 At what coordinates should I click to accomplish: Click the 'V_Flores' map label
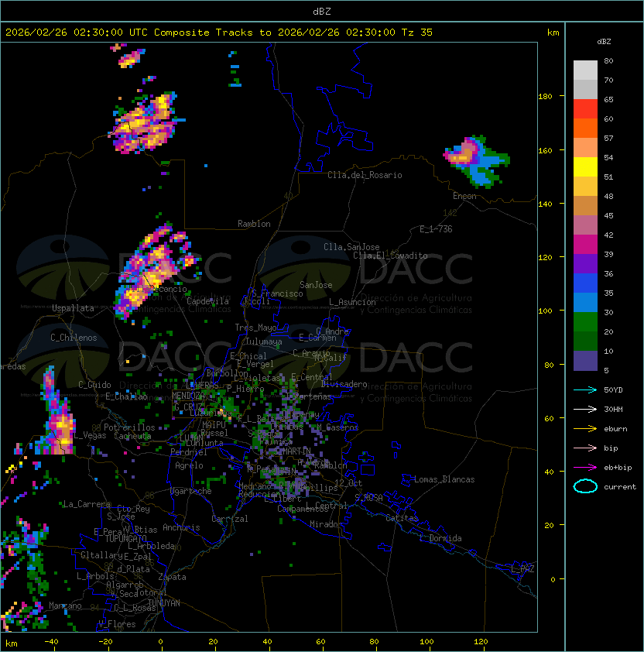coord(117,624)
